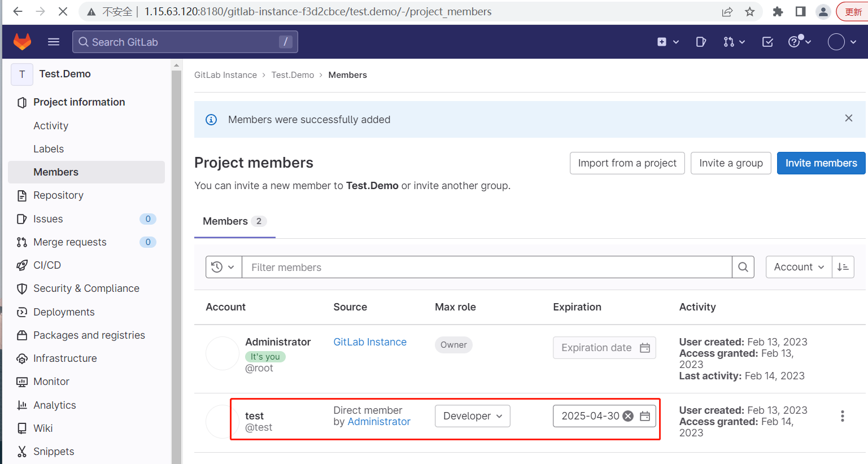
Task: Open Deployments section
Action: click(64, 312)
